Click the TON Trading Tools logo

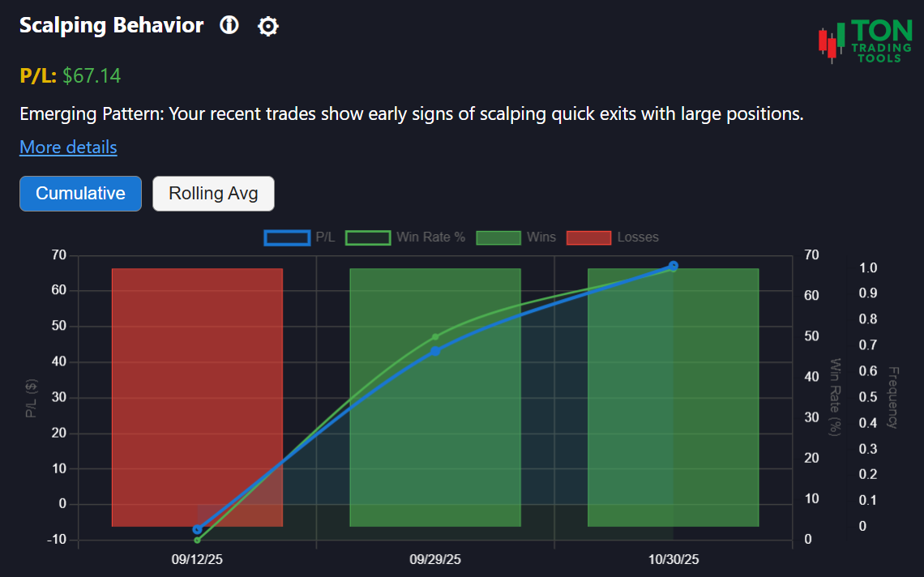864,39
